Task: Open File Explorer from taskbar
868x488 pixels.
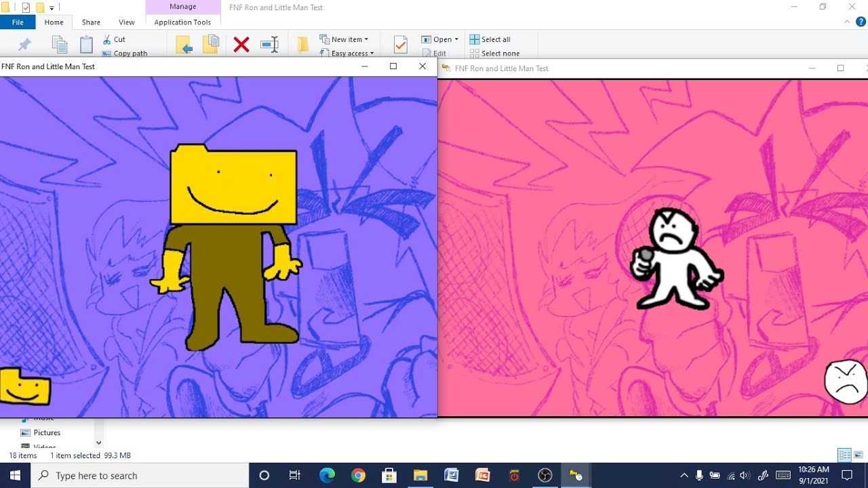Action: click(420, 475)
